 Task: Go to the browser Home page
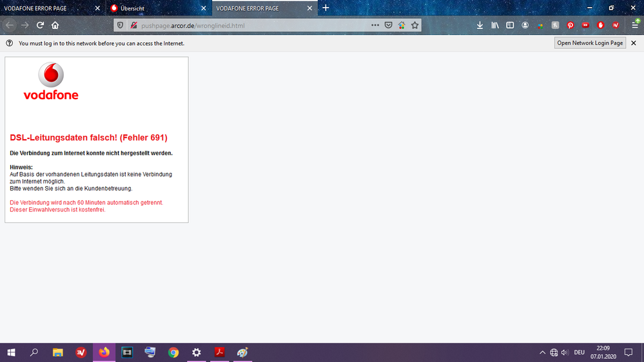coord(55,25)
